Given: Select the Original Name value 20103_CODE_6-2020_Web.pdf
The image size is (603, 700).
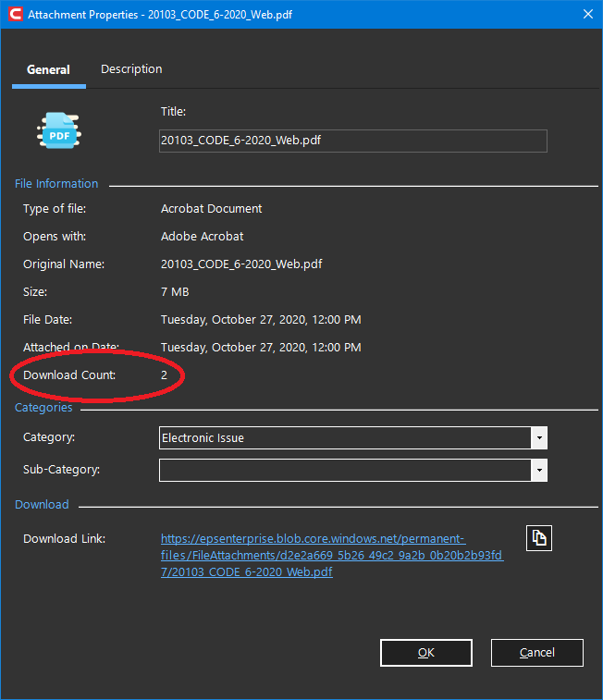Looking at the screenshot, I should [x=241, y=264].
